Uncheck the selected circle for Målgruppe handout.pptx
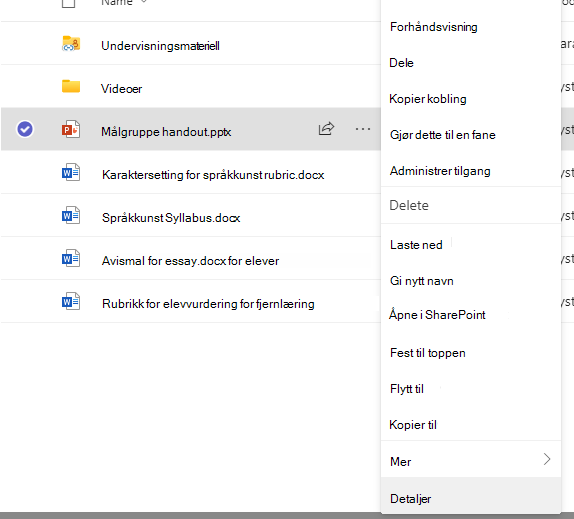The image size is (574, 519). point(25,129)
